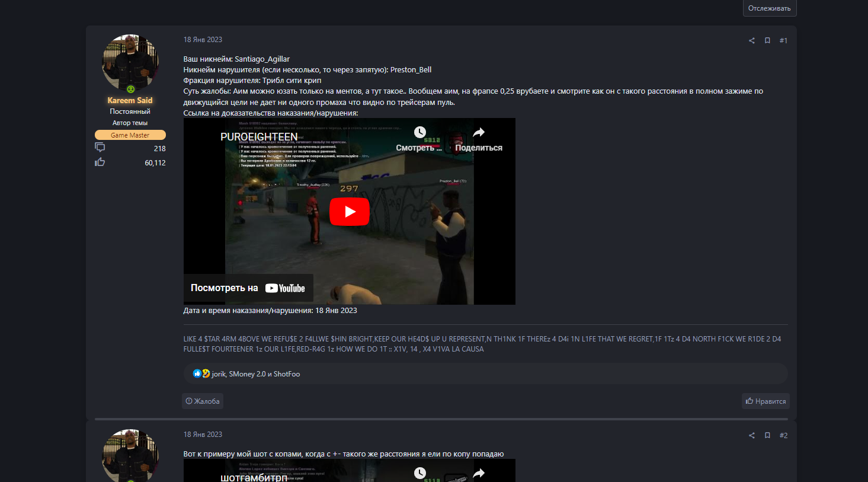Open the post #1 permalink number
This screenshot has height=482, width=868.
coord(783,41)
